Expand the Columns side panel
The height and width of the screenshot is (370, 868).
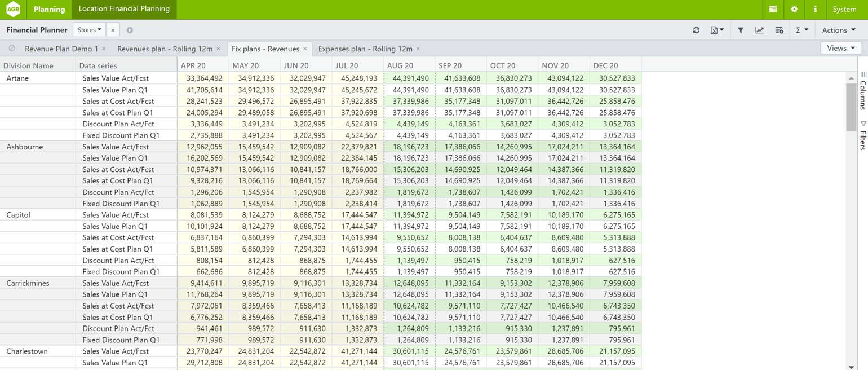coord(863,90)
